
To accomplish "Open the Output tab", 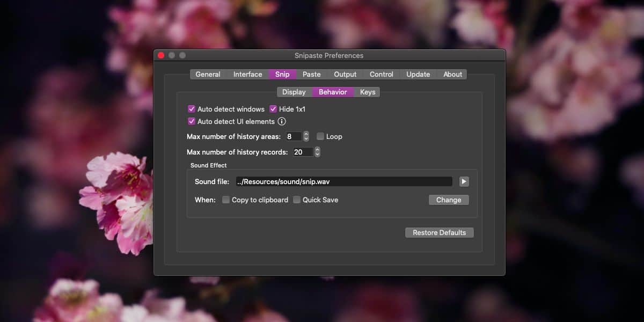I will 345,75.
